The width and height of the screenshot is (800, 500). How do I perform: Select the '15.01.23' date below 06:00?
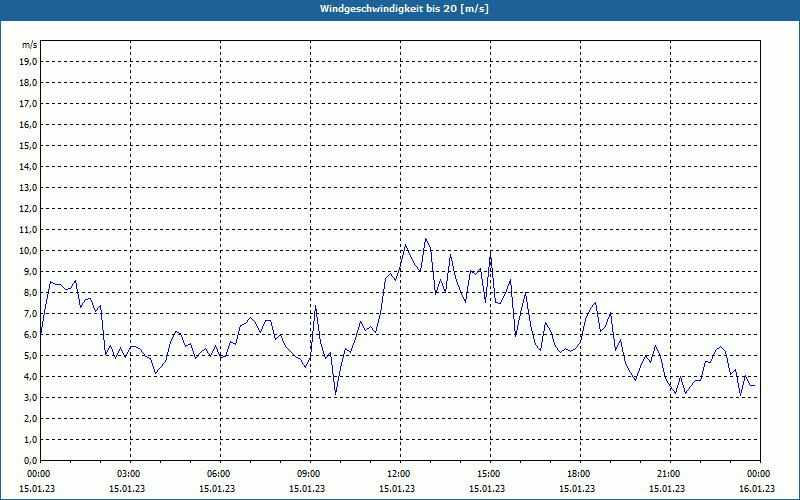point(217,489)
